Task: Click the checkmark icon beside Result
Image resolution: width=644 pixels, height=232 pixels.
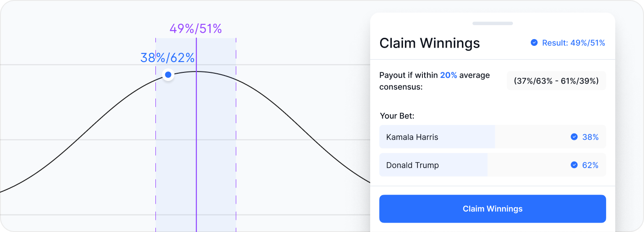Action: (534, 43)
